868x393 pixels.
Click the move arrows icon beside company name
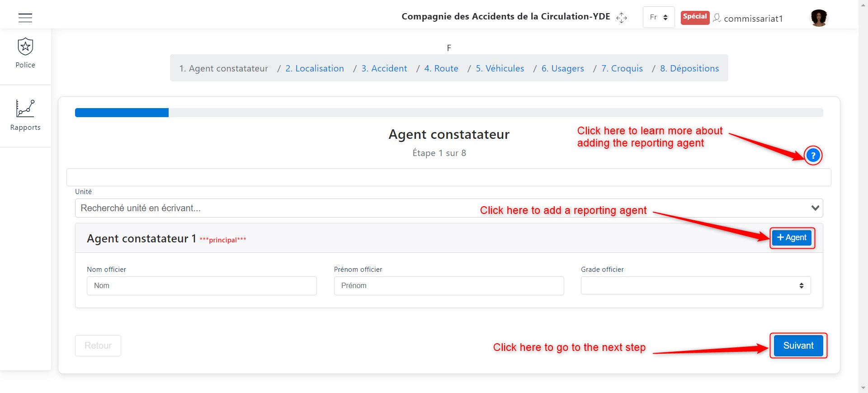pyautogui.click(x=622, y=18)
